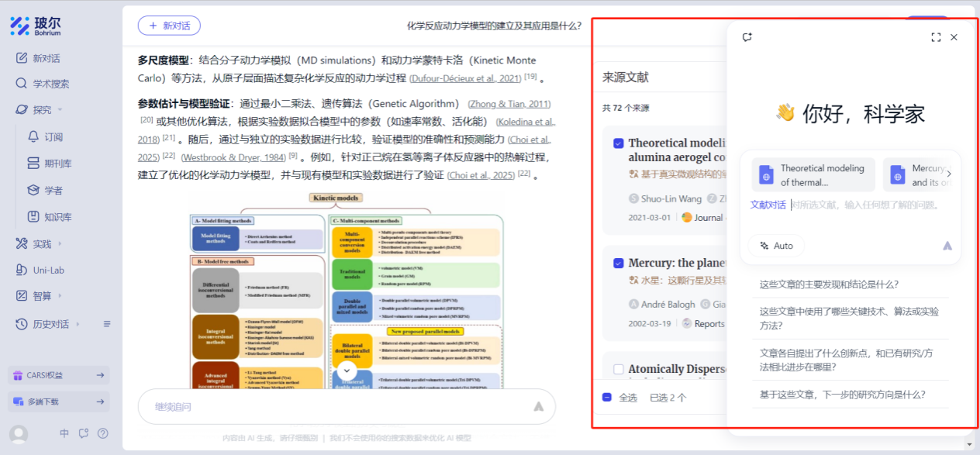The image size is (980, 455).
Task: Open the Dufour-Décieux et al., 2021 citation link
Action: coord(465,78)
